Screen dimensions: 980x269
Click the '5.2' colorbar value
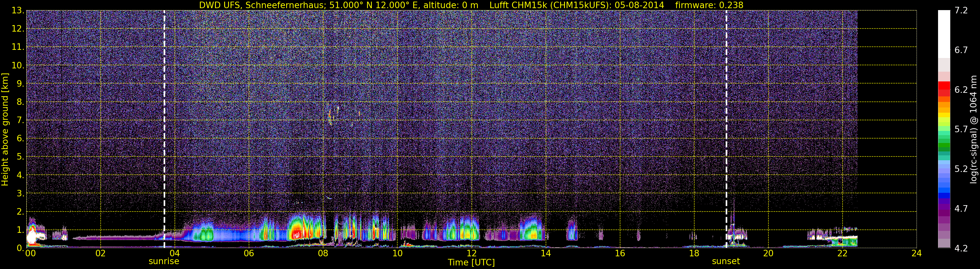pos(961,169)
